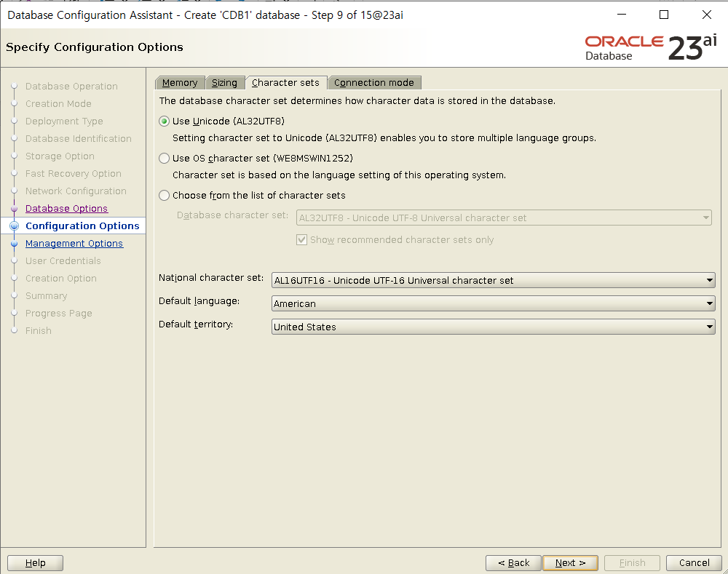
Task: Click the Creation Mode step label
Action: coord(58,104)
